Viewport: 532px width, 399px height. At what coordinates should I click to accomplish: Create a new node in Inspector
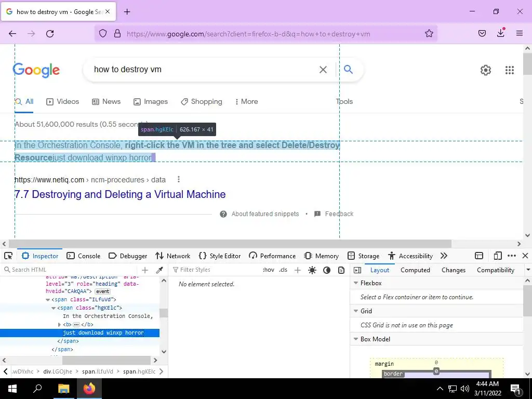[145, 270]
